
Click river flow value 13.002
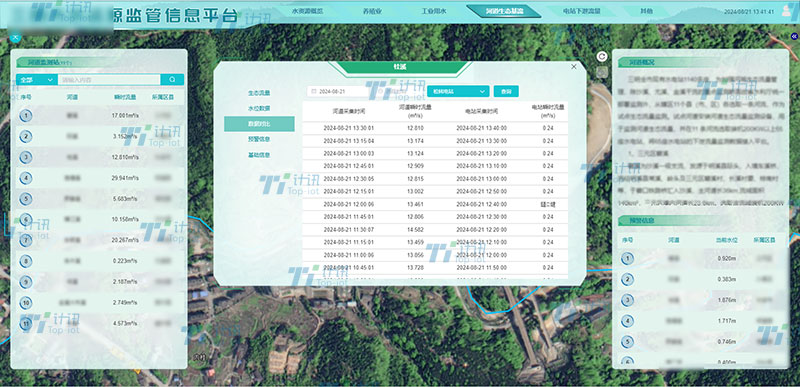pos(415,191)
